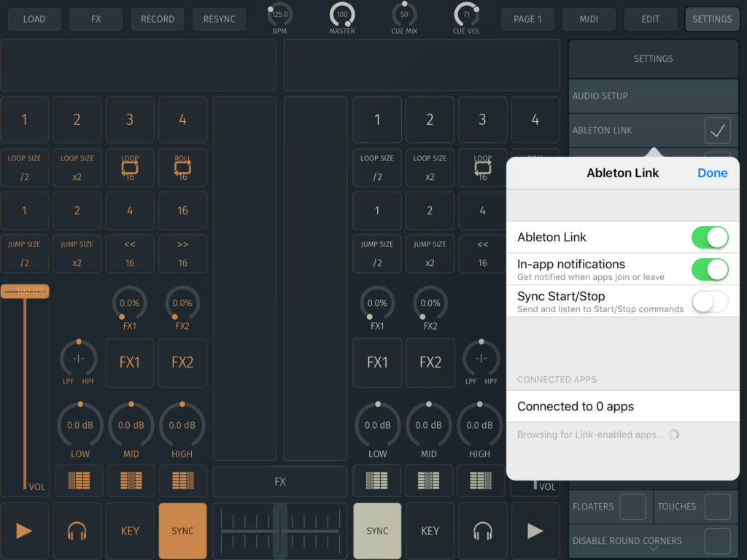Enable Sync Start/Stop
This screenshot has height=560, width=747.
(x=709, y=301)
